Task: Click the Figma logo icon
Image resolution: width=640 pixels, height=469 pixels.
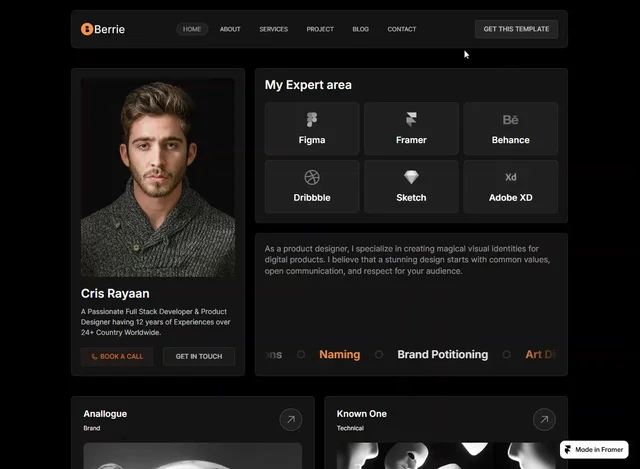Action: click(x=312, y=120)
